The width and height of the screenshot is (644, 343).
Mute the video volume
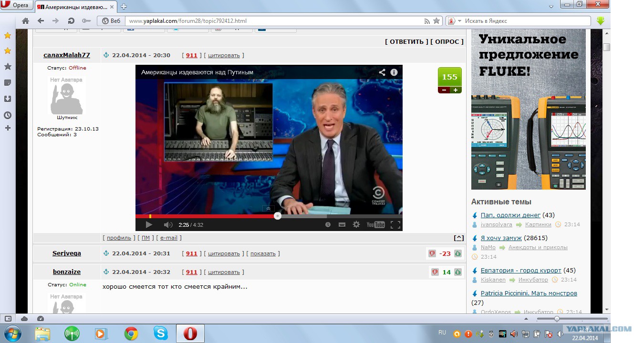point(168,225)
